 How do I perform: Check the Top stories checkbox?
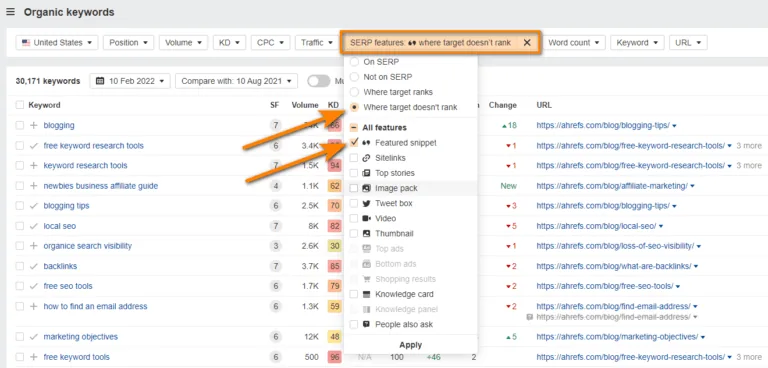pos(354,173)
